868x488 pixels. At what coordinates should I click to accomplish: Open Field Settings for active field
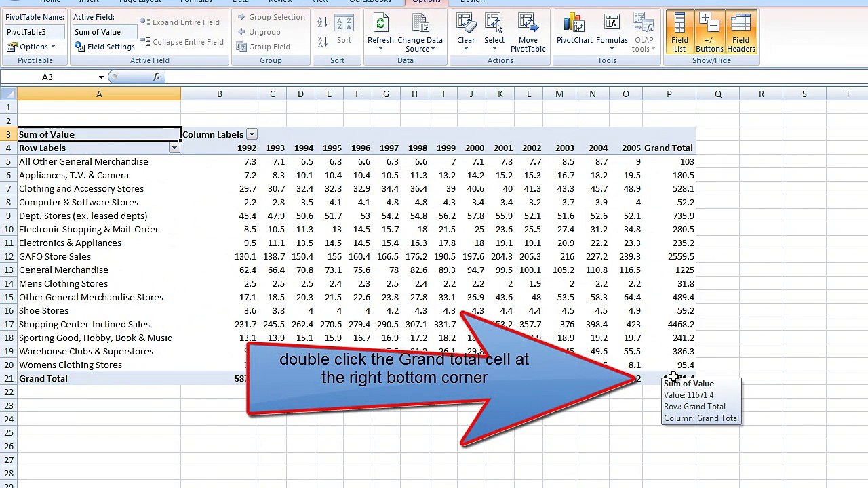pyautogui.click(x=105, y=47)
